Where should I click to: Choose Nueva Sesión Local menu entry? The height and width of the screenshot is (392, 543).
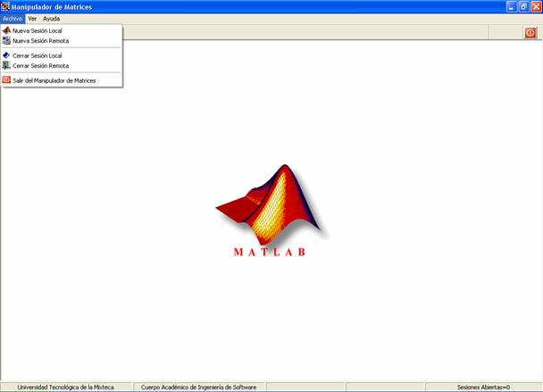(62, 31)
